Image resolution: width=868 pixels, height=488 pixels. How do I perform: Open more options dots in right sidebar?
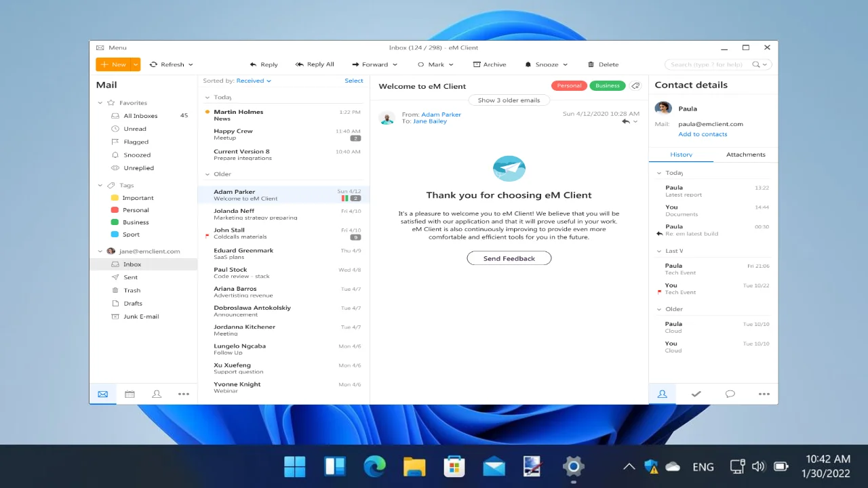pos(764,394)
